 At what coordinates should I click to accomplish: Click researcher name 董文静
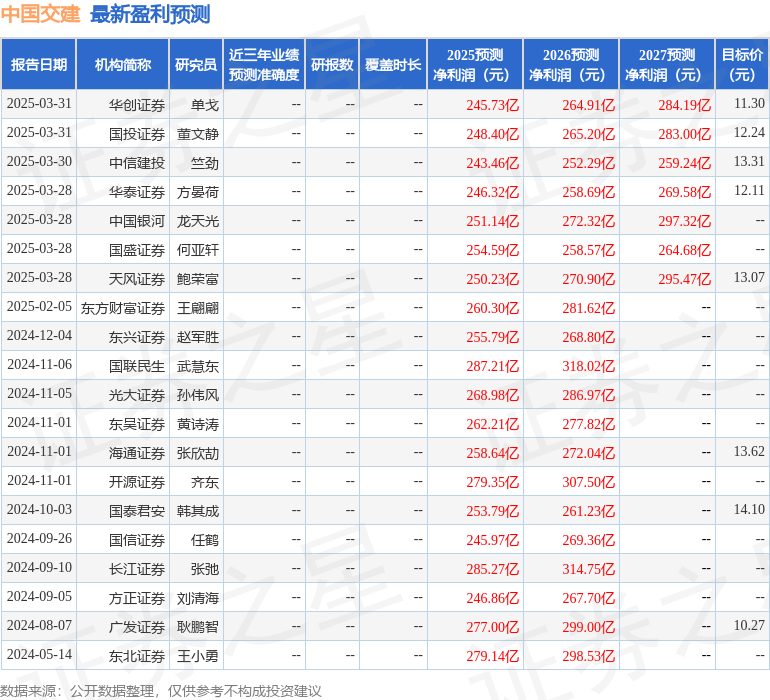coord(198,134)
